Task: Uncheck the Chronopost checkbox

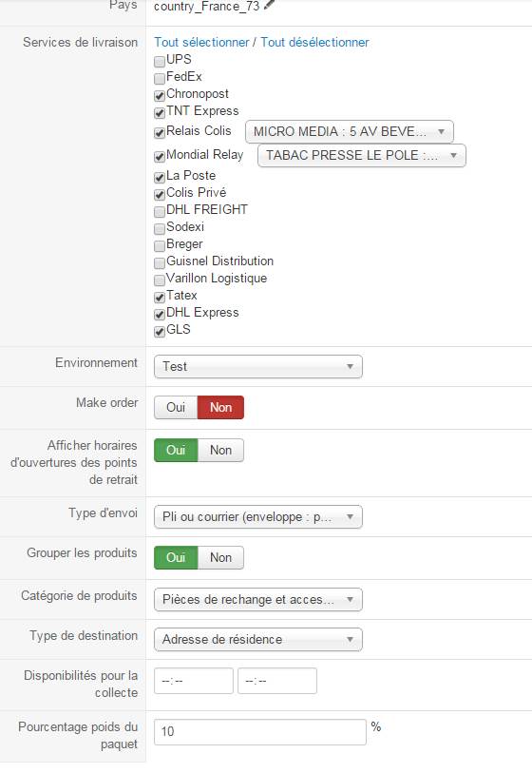Action: 159,96
